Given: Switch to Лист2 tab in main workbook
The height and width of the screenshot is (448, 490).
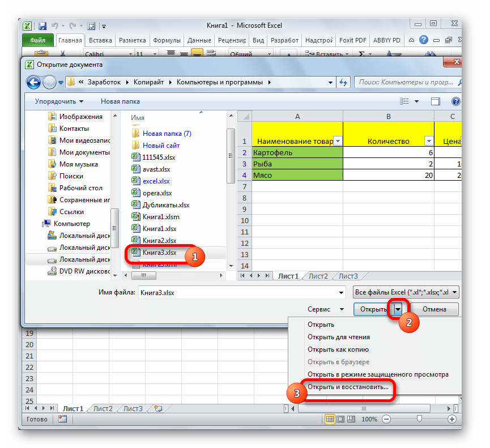Looking at the screenshot, I should [103, 408].
